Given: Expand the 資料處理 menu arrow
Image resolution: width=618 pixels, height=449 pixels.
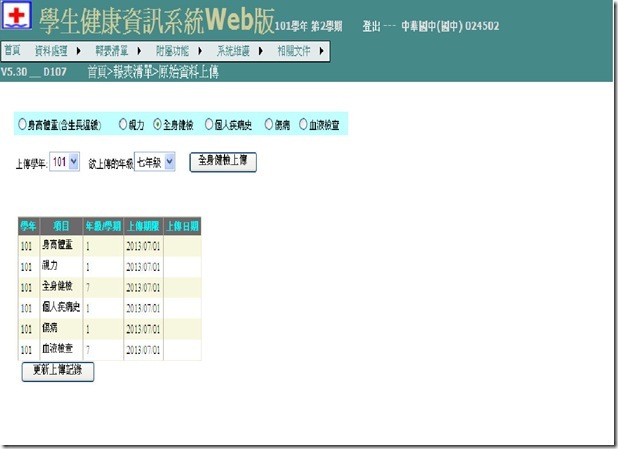Looking at the screenshot, I should click(x=78, y=51).
